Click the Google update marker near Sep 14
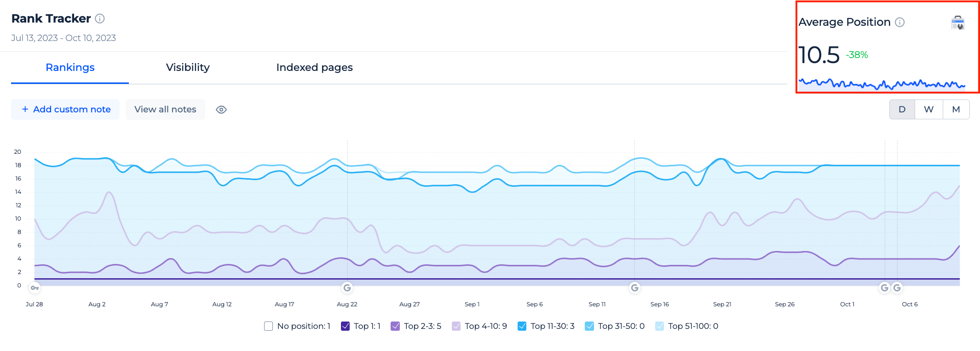 (635, 288)
